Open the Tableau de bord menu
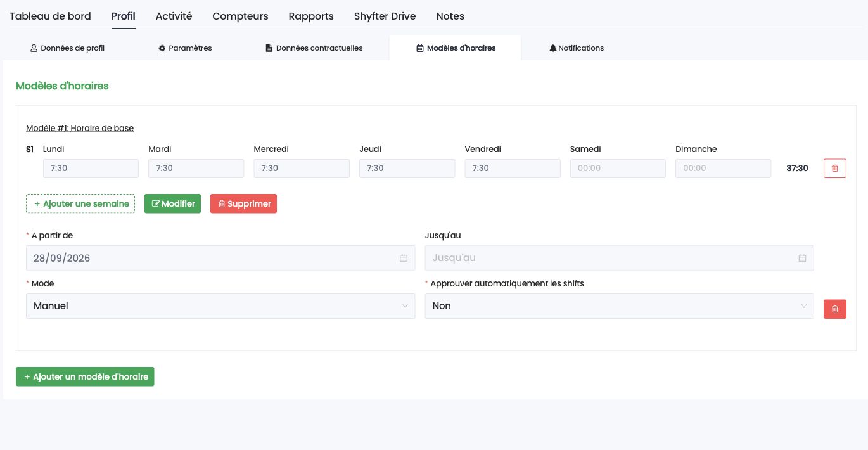This screenshot has width=868, height=450. [x=50, y=16]
